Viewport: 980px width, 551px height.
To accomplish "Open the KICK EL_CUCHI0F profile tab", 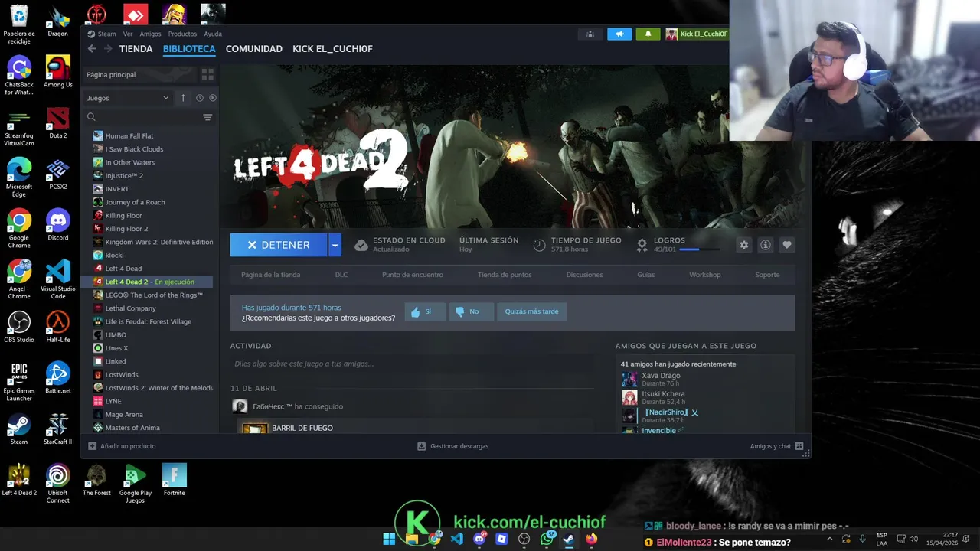I will pos(332,48).
